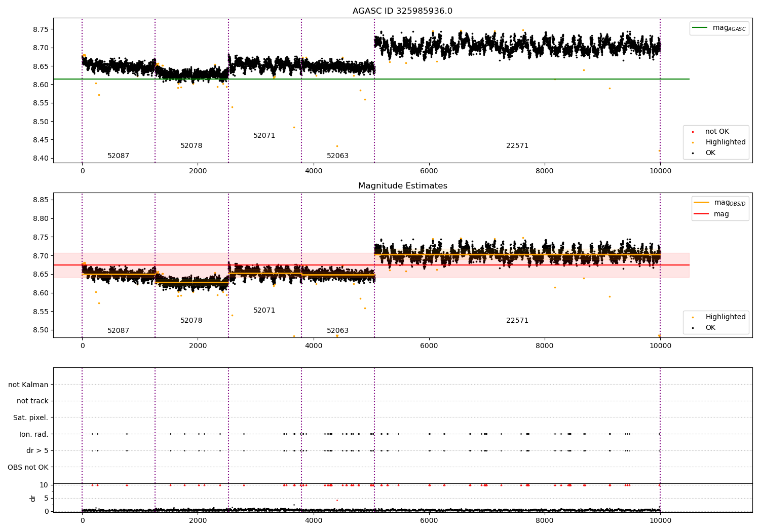Click the orange mag OBSID legend line
The height and width of the screenshot is (532, 760).
(x=702, y=203)
